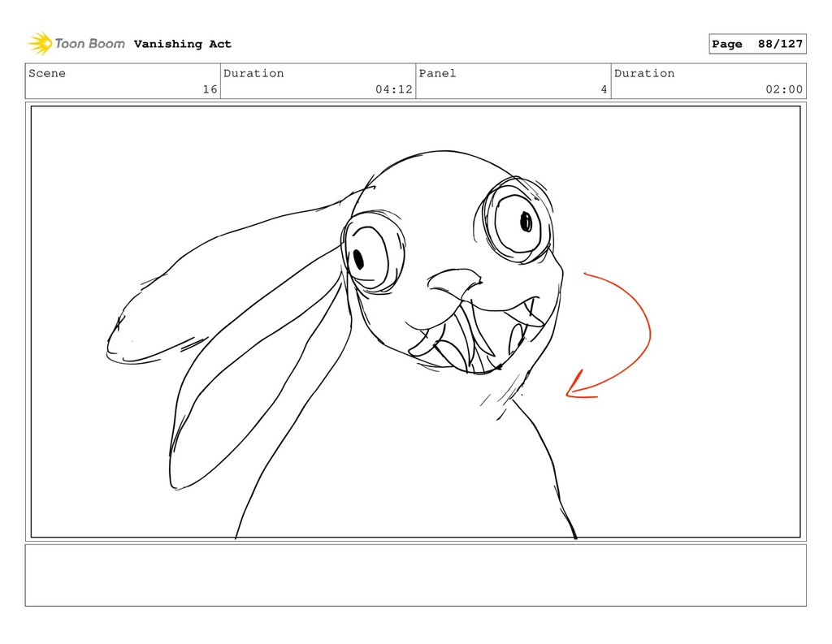The image size is (832, 644).
Task: Click the empty notes box below panel
Action: click(x=415, y=575)
